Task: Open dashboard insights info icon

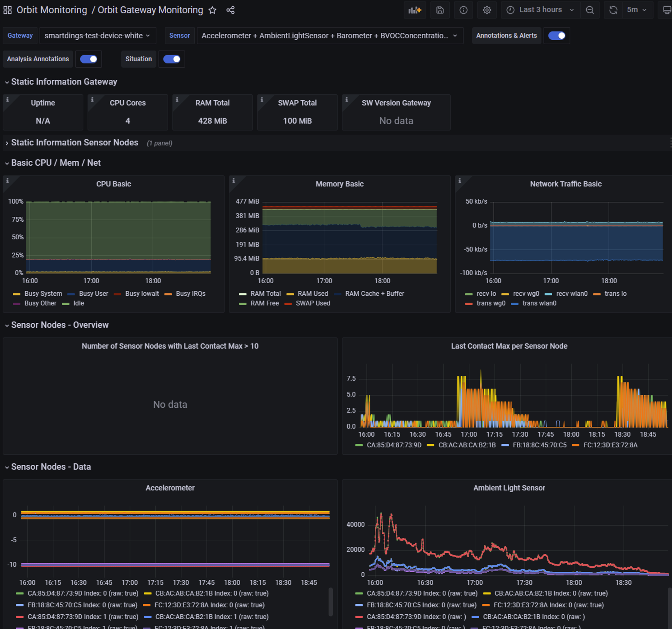Action: pos(463,10)
